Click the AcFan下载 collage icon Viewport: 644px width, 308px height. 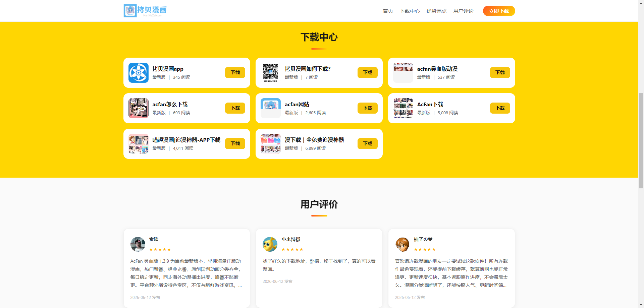click(403, 108)
